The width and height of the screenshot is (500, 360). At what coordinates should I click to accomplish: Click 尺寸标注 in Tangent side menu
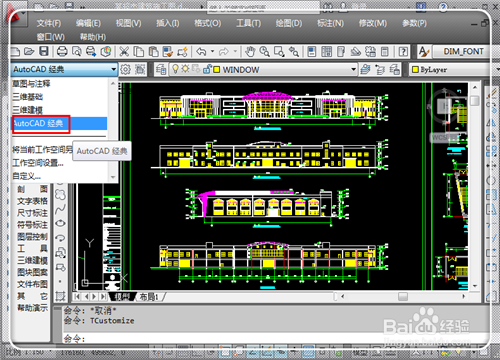point(32,213)
